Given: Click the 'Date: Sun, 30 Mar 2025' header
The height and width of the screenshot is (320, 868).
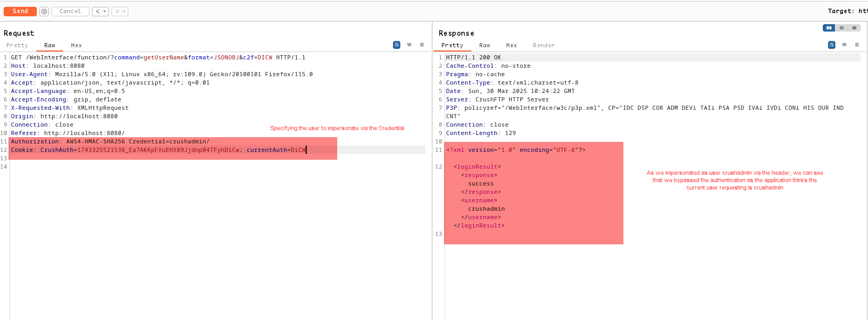Looking at the screenshot, I should tap(510, 91).
